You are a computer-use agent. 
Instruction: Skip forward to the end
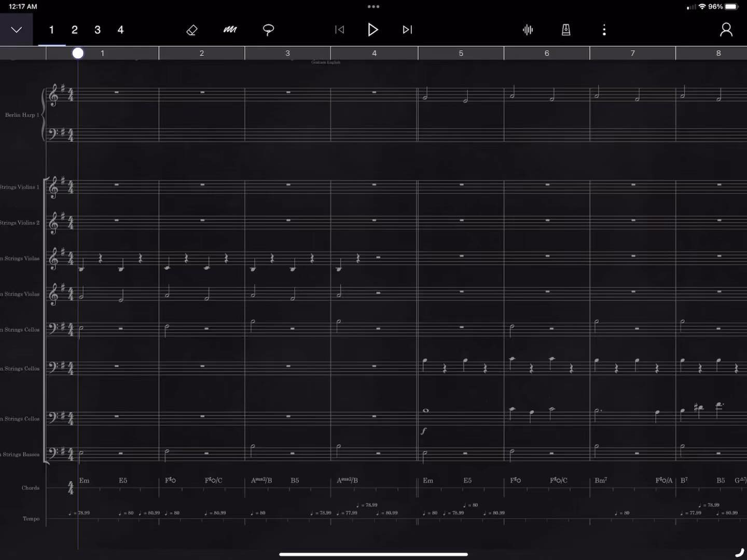point(407,30)
